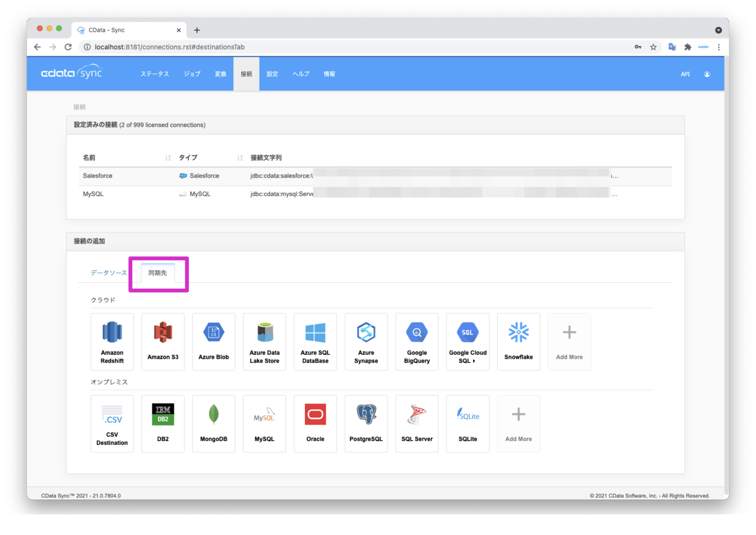Choose the PostgreSQL destination tile
Screen dimensions: 756x535
366,423
